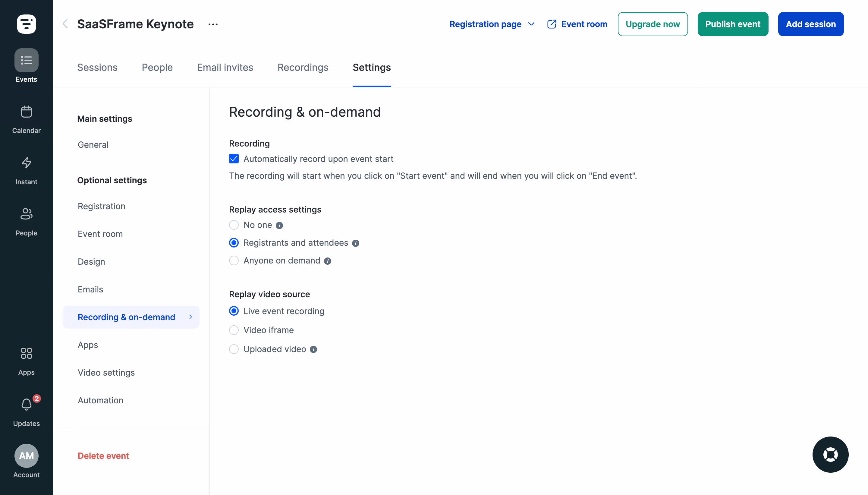Image resolution: width=868 pixels, height=495 pixels.
Task: Go back using the arrow beside SaaSFrame Keynote
Action: pos(65,24)
